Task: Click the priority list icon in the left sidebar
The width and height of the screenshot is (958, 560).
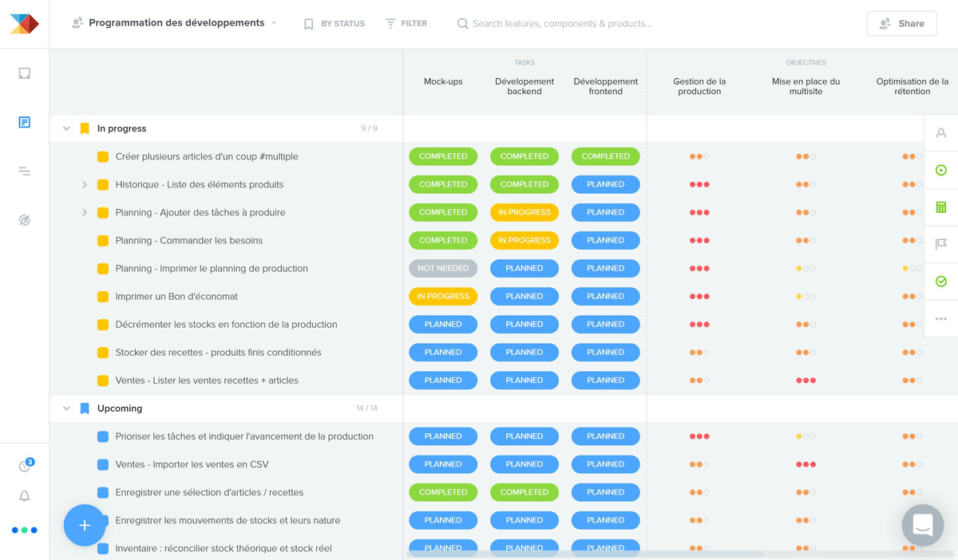Action: (x=24, y=171)
